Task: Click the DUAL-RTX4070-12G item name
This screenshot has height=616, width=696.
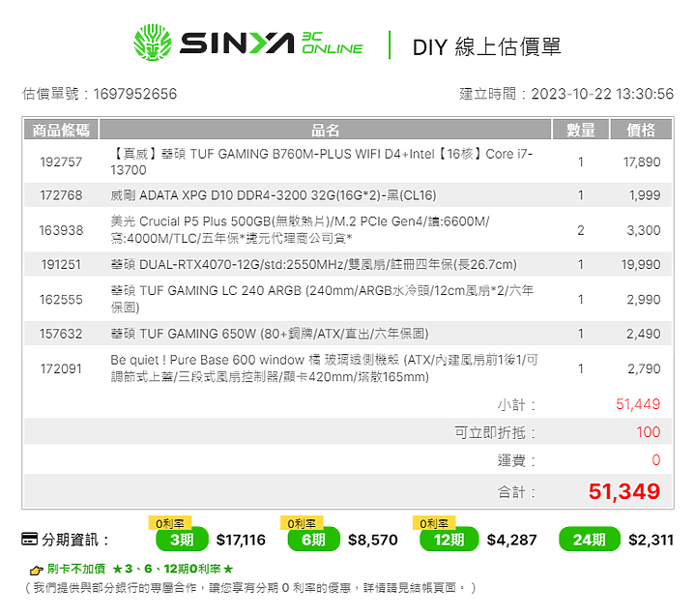Action: point(313,264)
